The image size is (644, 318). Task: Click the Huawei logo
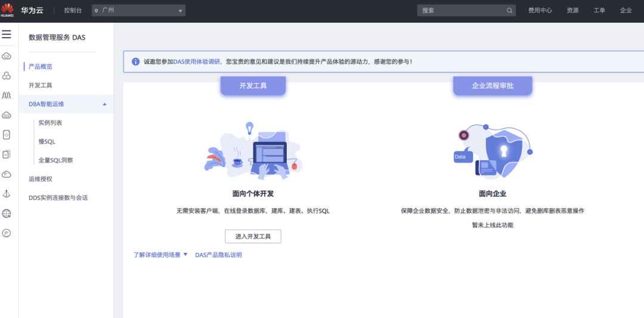(x=7, y=10)
